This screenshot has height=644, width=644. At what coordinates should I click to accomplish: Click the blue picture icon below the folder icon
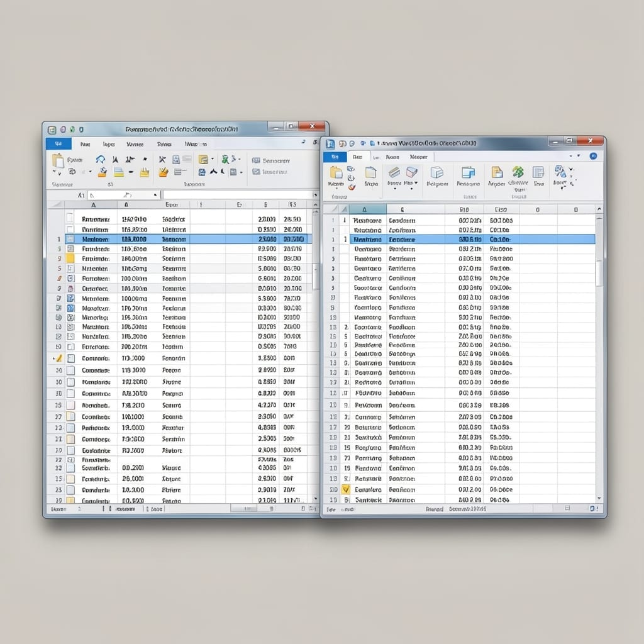click(x=202, y=172)
